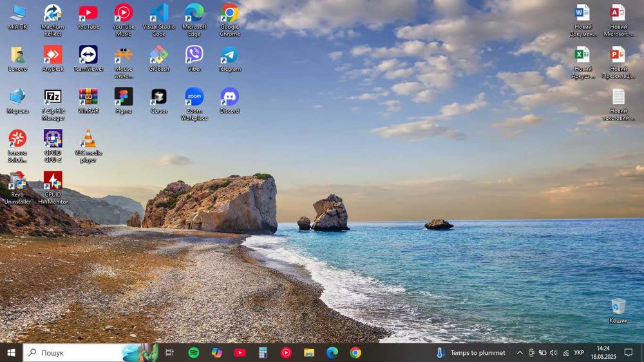Select the Microsoft Edge desktop shortcut
The image size is (644, 362).
(x=194, y=20)
